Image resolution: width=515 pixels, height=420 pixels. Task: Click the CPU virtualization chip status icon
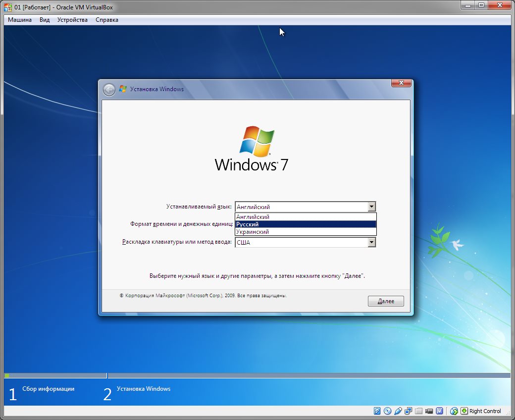click(x=439, y=411)
